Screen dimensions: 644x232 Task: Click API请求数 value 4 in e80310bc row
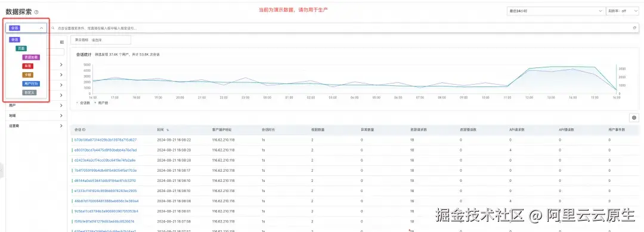pos(510,150)
